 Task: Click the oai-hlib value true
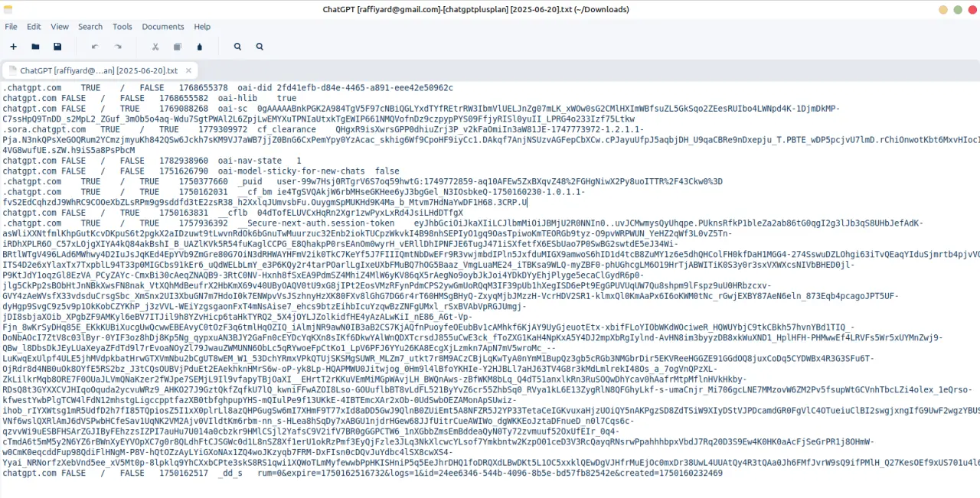point(286,99)
